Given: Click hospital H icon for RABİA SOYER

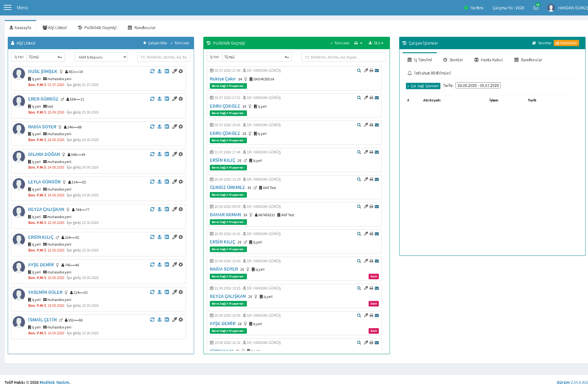Looking at the screenshot, I should click(167, 126).
